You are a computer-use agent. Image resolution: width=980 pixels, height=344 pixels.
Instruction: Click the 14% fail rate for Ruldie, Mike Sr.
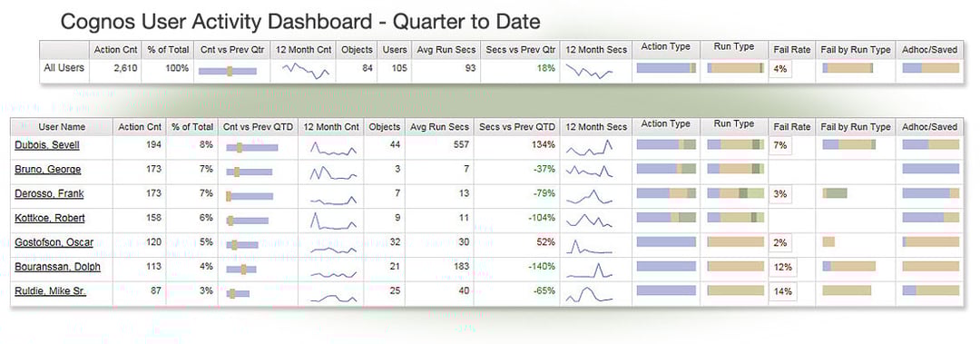[x=782, y=291]
